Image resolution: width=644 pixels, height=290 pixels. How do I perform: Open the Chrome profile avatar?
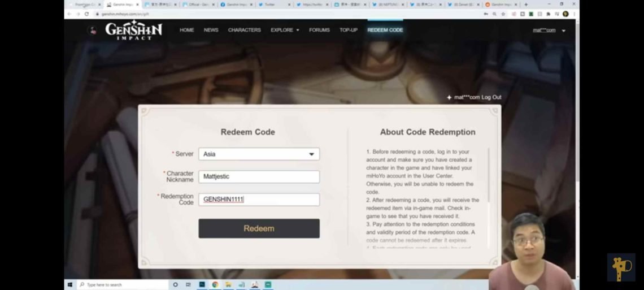coord(565,14)
